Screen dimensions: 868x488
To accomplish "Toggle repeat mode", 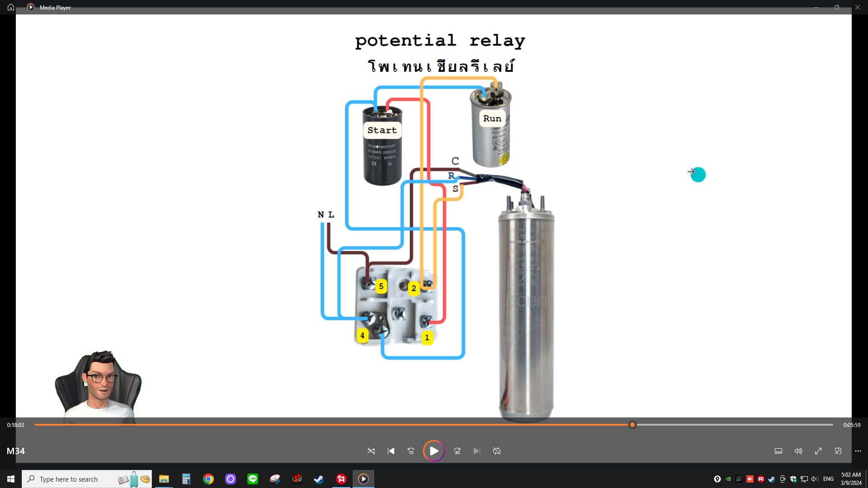I will 497,451.
